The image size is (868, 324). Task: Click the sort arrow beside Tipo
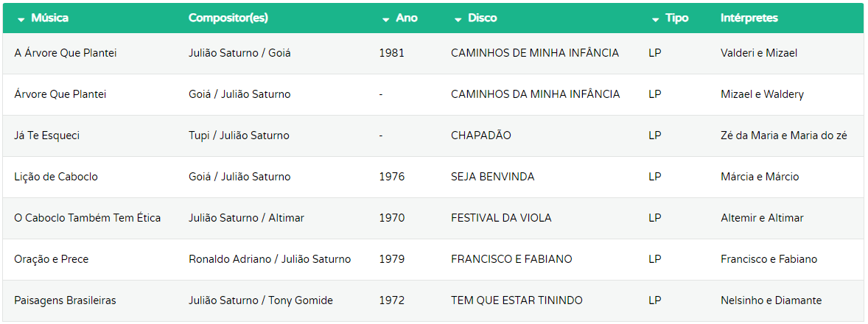pos(656,19)
